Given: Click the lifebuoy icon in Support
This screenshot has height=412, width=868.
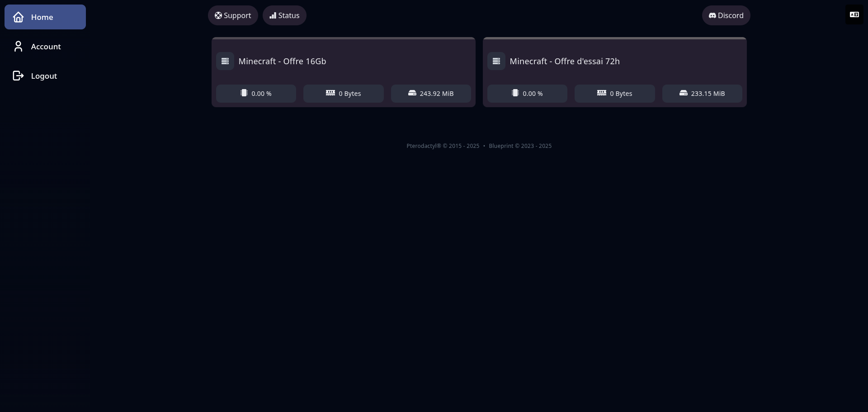Looking at the screenshot, I should 218,15.
